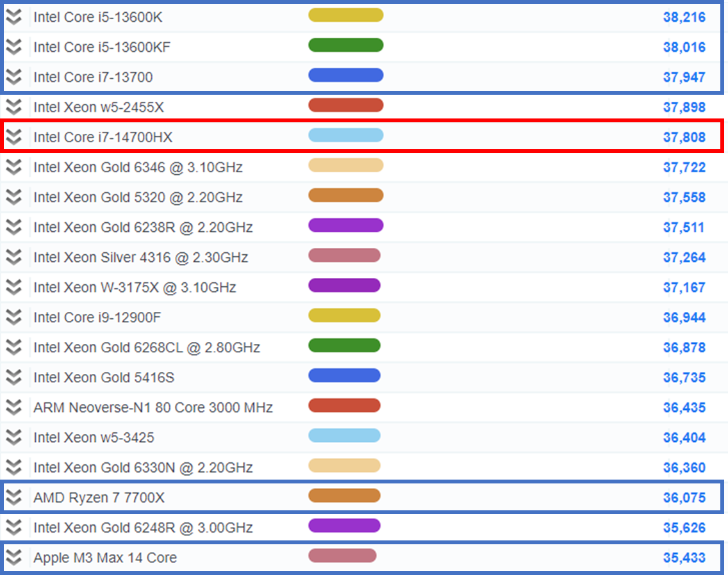This screenshot has height=575, width=728.
Task: Open the Intel Xeon w5-2455X link
Action: click(x=99, y=107)
